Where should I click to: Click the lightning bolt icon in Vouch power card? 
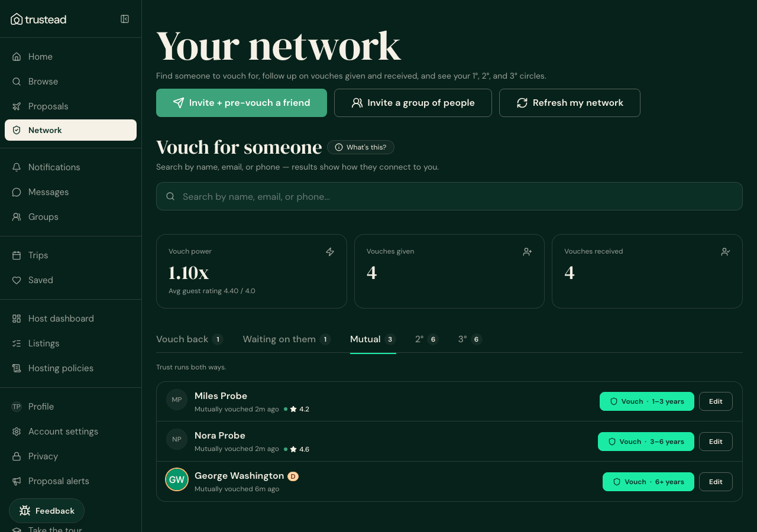coord(330,252)
